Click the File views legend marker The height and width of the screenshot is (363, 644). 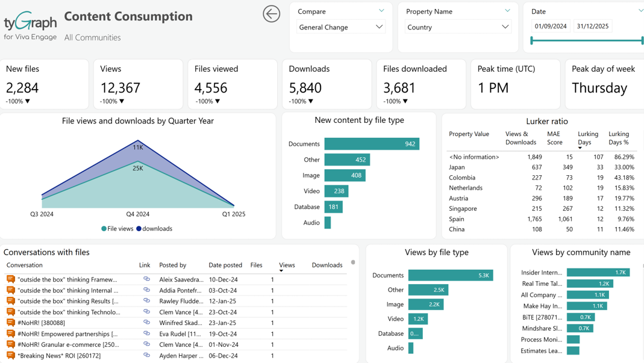(x=104, y=229)
